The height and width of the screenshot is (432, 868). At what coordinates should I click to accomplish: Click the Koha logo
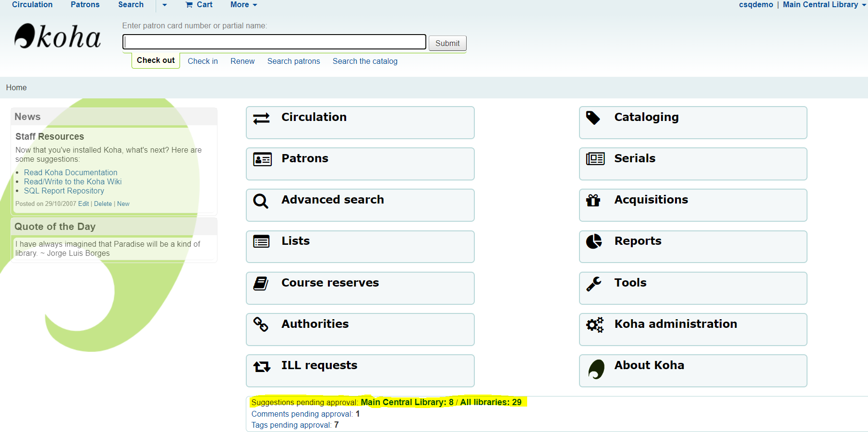point(58,36)
